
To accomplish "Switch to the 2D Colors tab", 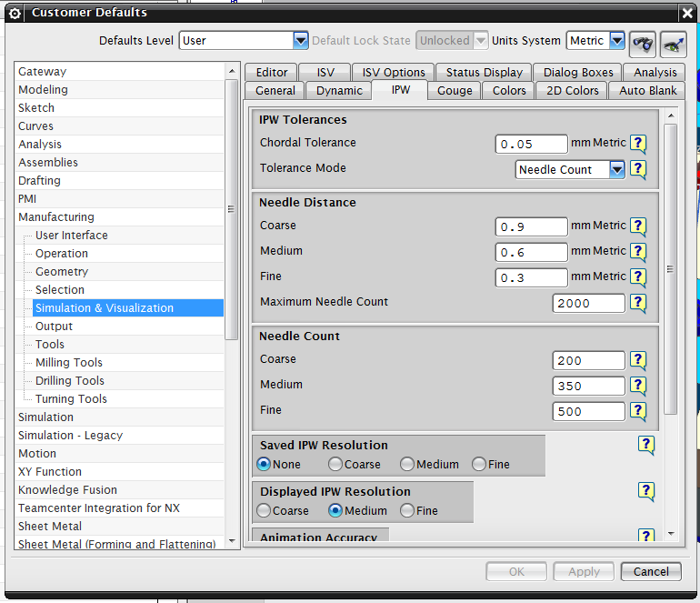I will click(x=573, y=91).
